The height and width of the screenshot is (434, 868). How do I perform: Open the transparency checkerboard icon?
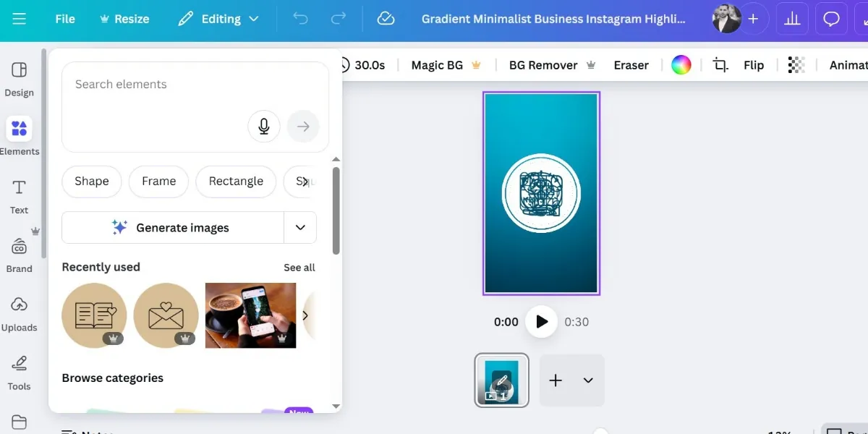(x=796, y=65)
